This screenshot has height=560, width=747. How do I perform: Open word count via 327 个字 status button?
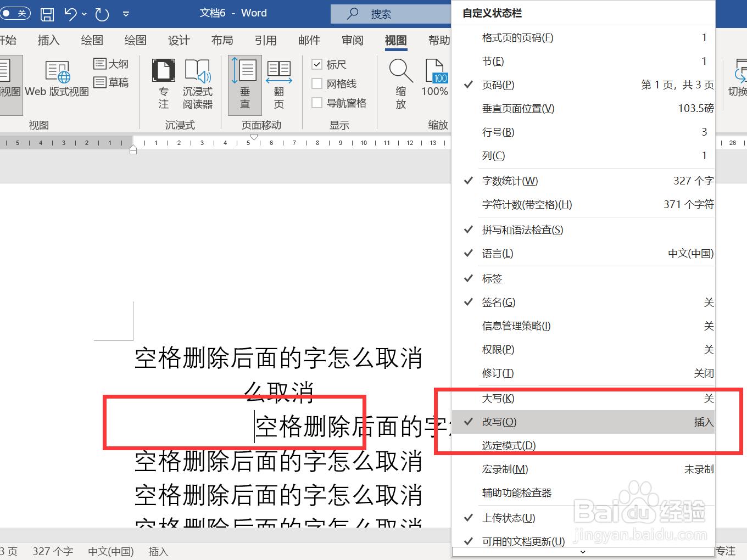(x=53, y=551)
